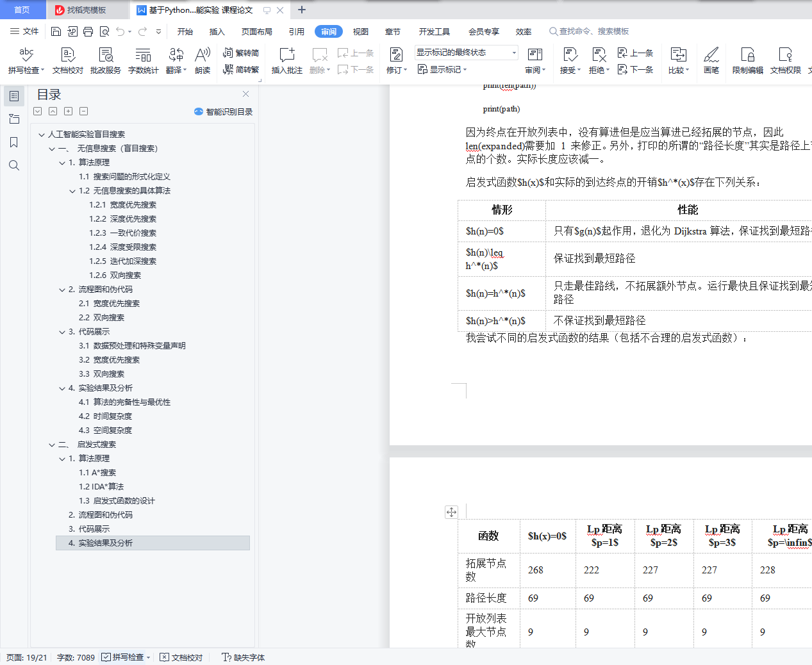Open the 拒绝 dropdown arrow
Viewport: 812px width, 665px height.
point(608,70)
